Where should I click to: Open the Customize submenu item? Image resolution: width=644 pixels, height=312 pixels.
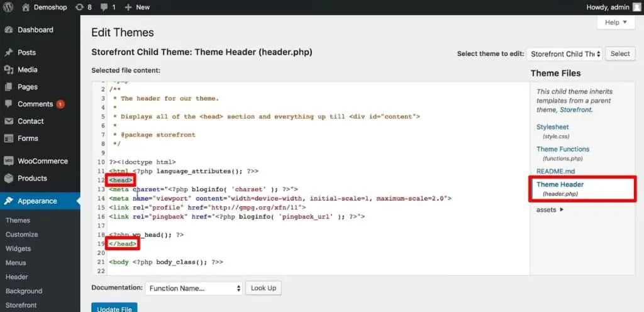coord(22,235)
